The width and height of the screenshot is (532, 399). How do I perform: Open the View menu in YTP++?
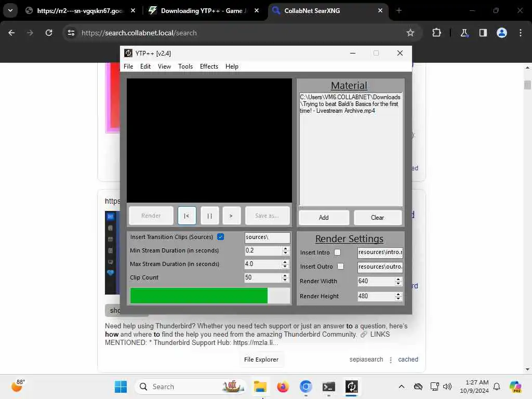pos(164,66)
